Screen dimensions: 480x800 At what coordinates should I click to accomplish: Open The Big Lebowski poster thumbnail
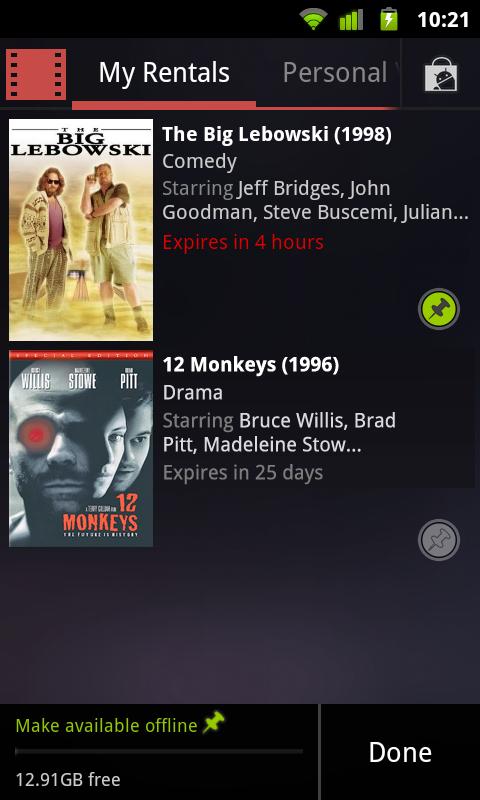coord(81,230)
